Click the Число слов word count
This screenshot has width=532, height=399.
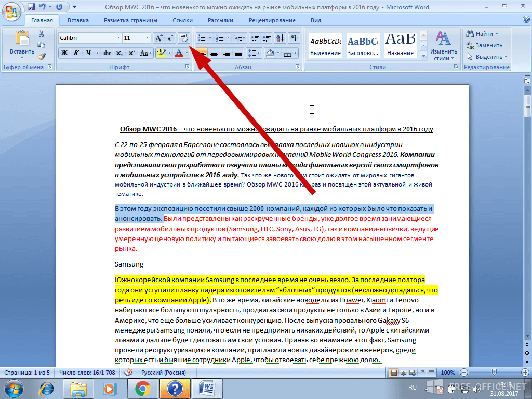(87, 373)
